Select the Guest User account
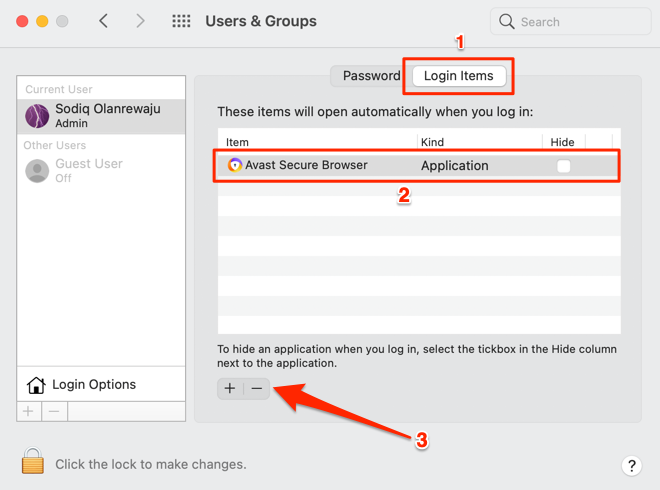Viewport: 660px width, 490px height. tap(89, 171)
